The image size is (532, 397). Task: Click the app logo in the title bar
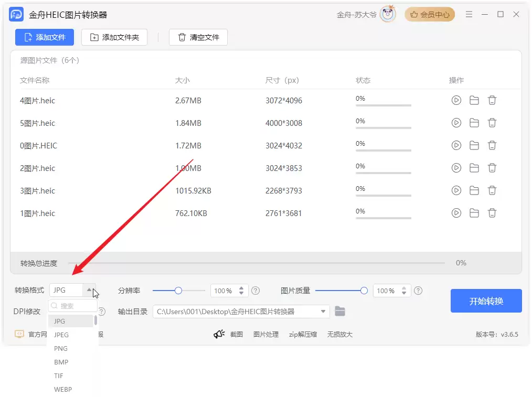pos(16,15)
